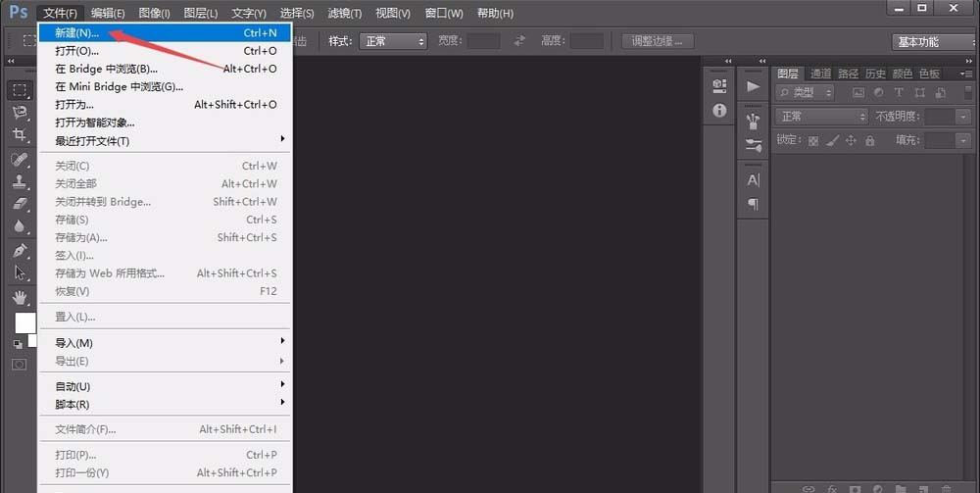Click the background color swatch
The width and height of the screenshot is (980, 493).
32,340
